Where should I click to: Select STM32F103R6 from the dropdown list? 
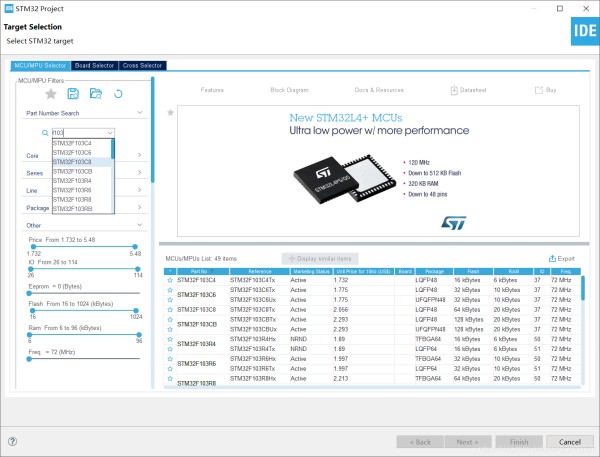82,190
